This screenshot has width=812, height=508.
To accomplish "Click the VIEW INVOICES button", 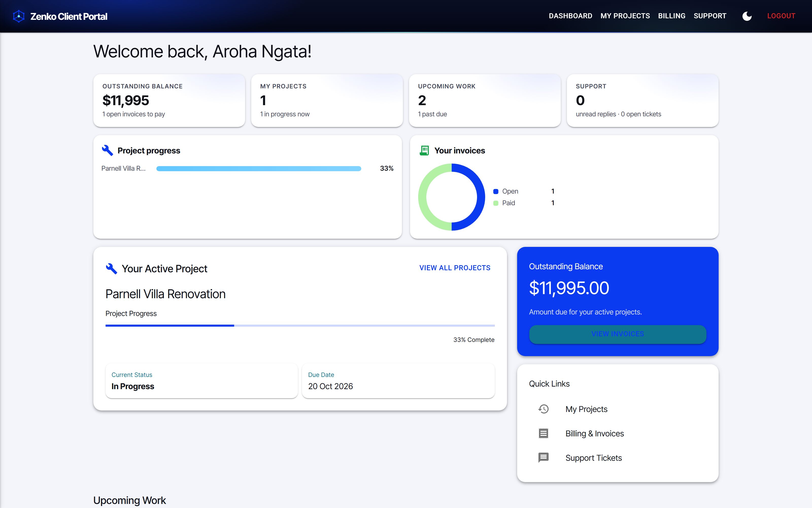I will tap(617, 334).
